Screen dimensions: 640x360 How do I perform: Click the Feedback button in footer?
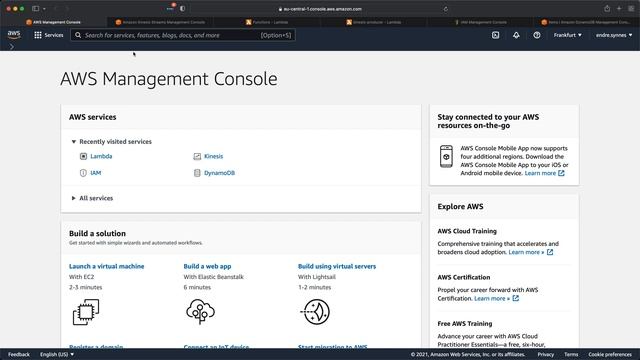click(19, 354)
